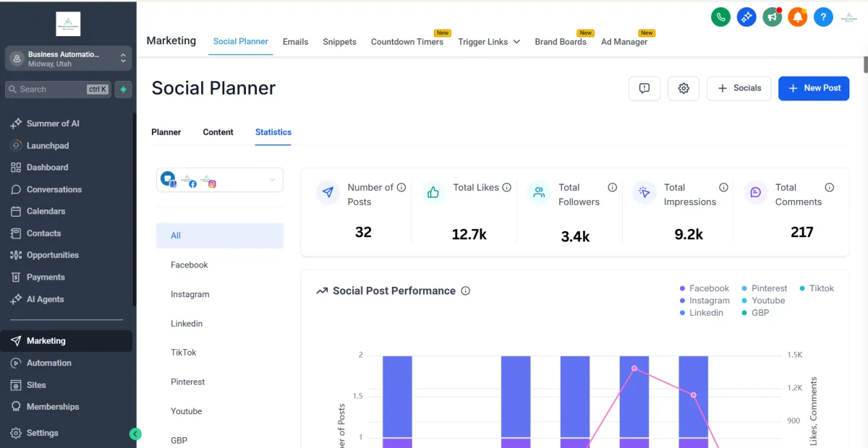Click the green lightning quick actions icon
Screen dimensions: 868x448
pyautogui.click(x=124, y=90)
